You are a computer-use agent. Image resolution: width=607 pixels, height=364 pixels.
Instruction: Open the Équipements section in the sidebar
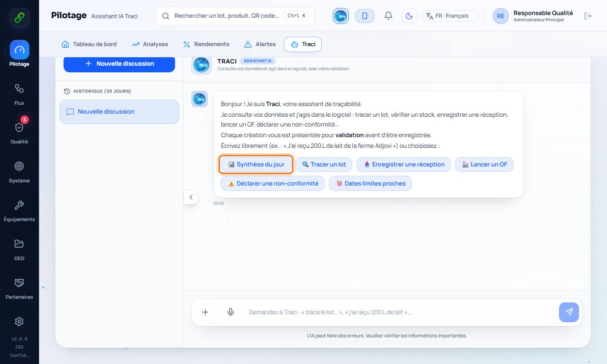19,210
